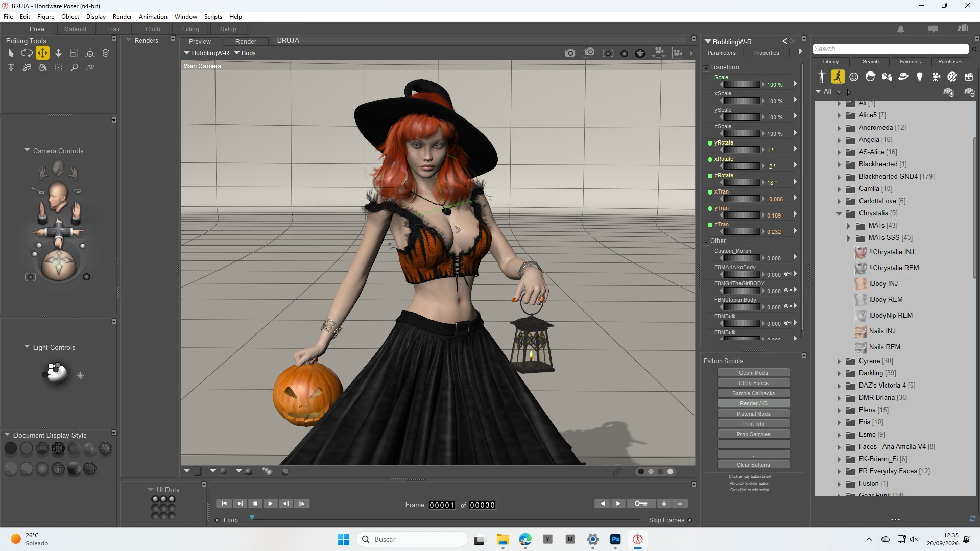Open the Pose category icon in Library
The height and width of the screenshot is (551, 980).
tap(838, 77)
